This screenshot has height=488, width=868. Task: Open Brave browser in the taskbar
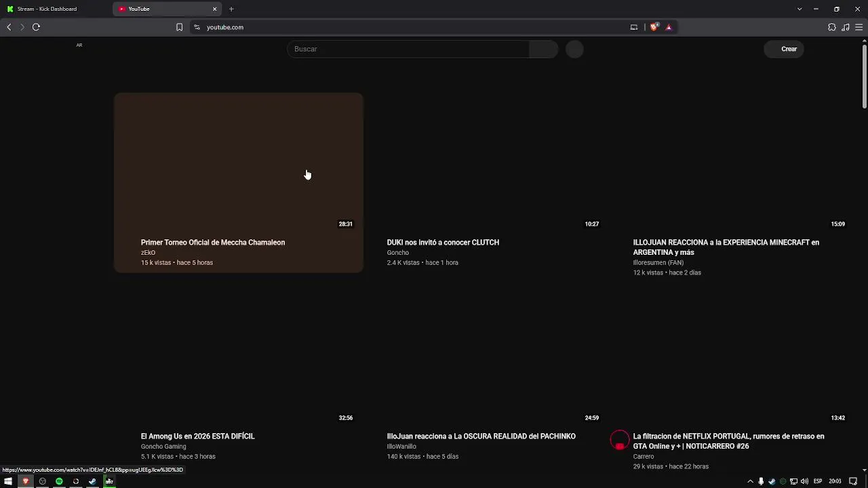26,481
